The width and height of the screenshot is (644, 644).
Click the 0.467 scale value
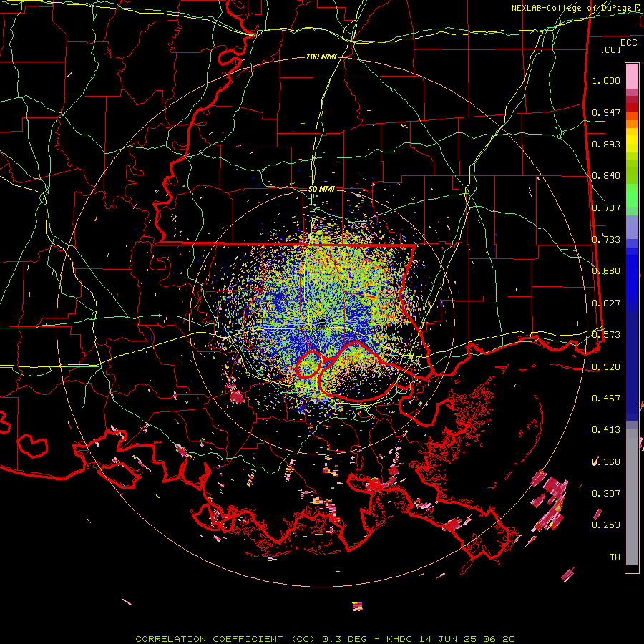(x=606, y=399)
